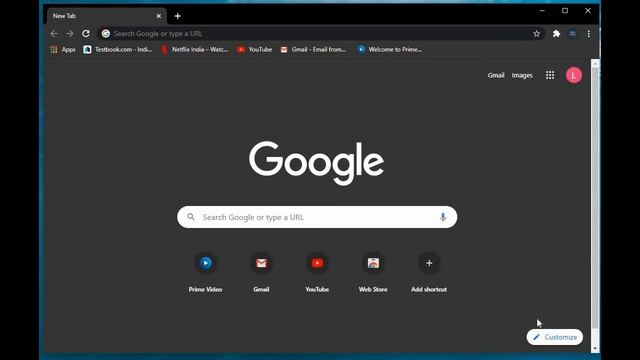This screenshot has width=640, height=360.
Task: Open the Testbook.com bookmark
Action: (118, 49)
